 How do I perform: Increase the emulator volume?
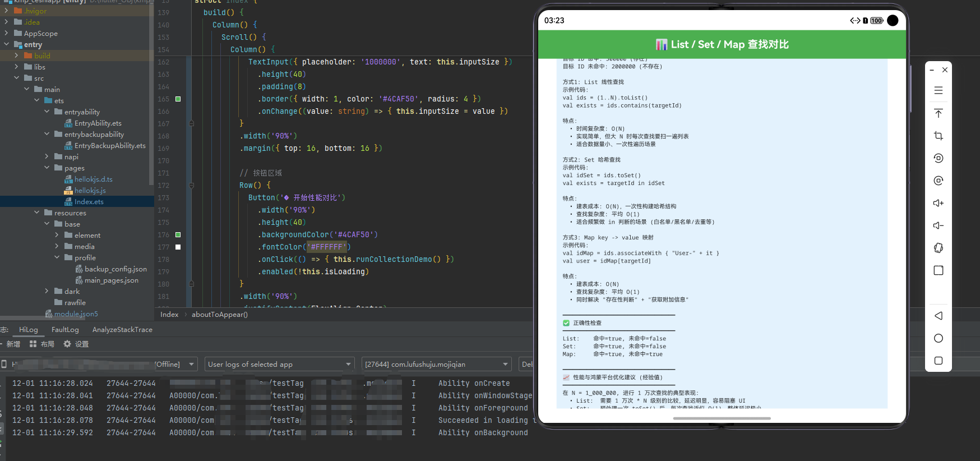tap(939, 203)
